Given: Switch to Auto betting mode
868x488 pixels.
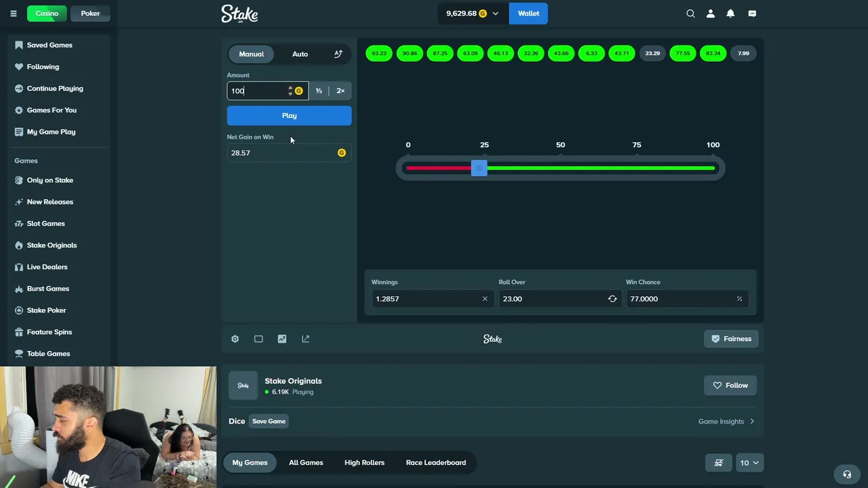Looking at the screenshot, I should point(300,54).
